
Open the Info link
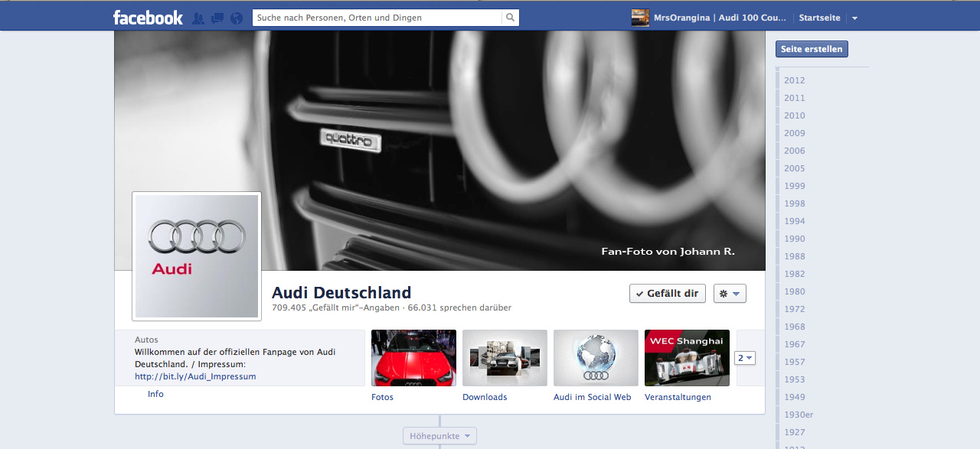click(x=155, y=394)
